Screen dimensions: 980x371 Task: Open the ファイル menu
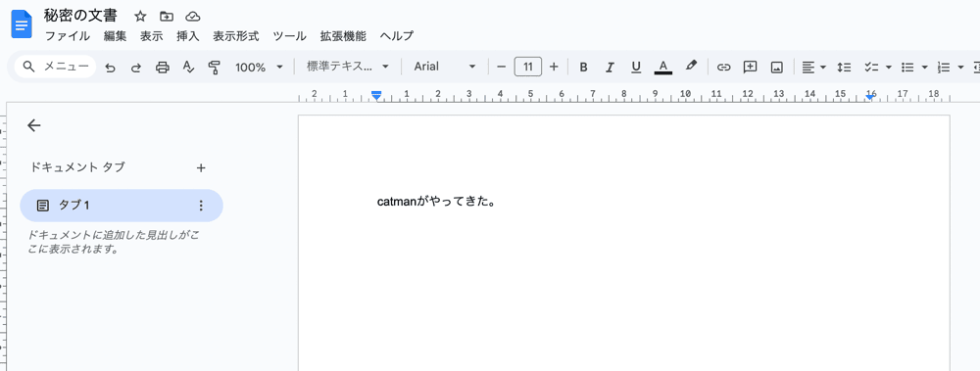(x=67, y=36)
